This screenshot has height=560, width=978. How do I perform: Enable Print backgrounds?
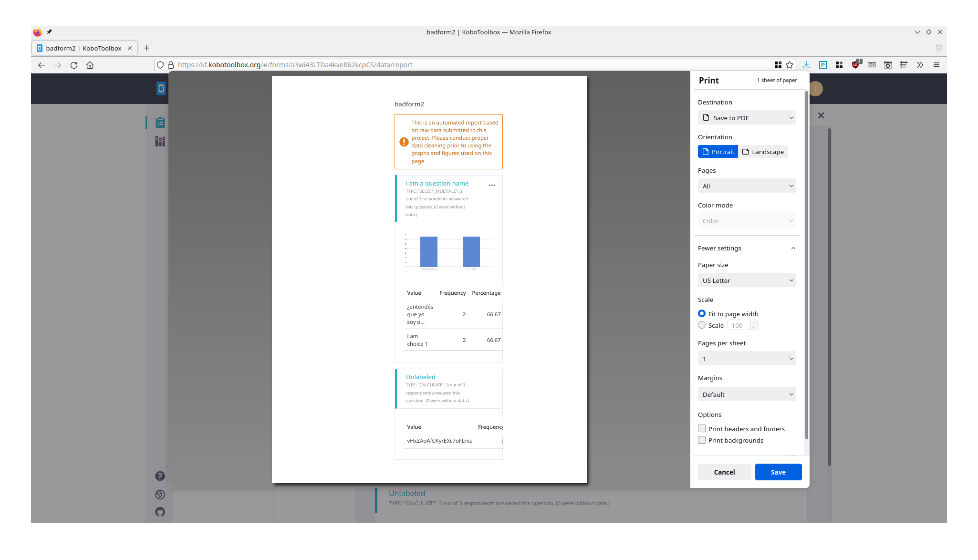pos(702,440)
